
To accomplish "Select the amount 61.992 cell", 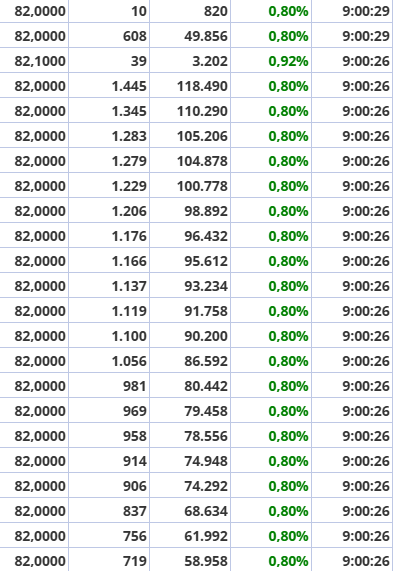I will (190, 536).
